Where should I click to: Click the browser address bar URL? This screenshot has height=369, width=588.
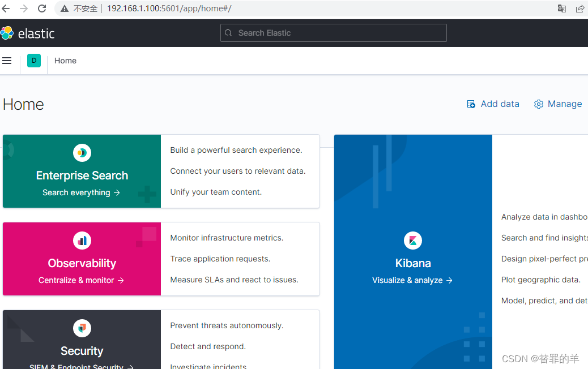[x=169, y=8]
